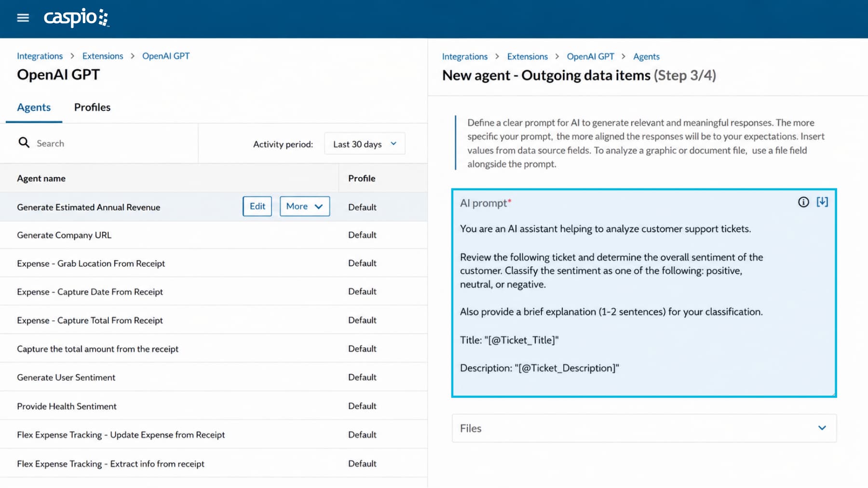
Task: Switch to the Profiles tab
Action: point(92,107)
